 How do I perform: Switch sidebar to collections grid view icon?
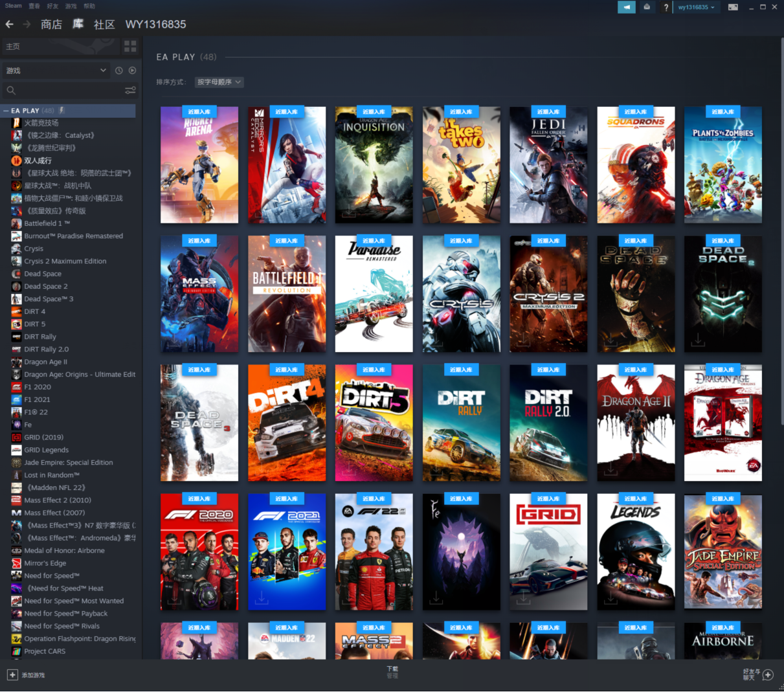pyautogui.click(x=130, y=47)
